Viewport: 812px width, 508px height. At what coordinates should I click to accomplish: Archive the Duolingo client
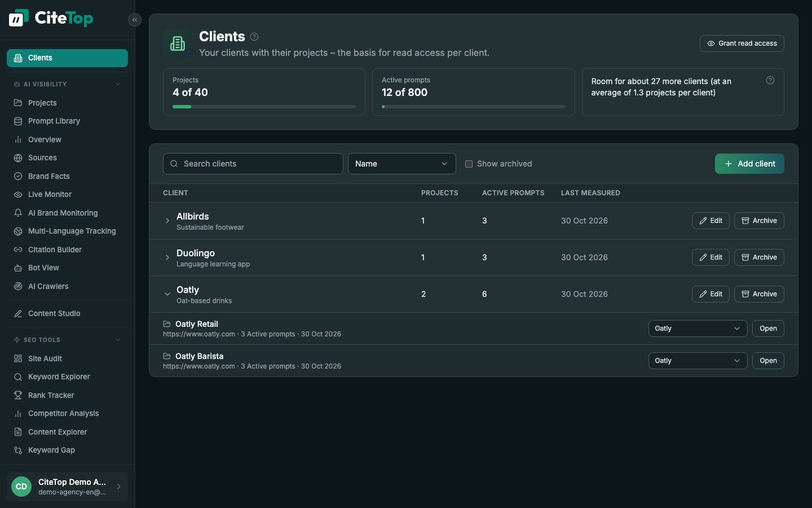(x=759, y=257)
